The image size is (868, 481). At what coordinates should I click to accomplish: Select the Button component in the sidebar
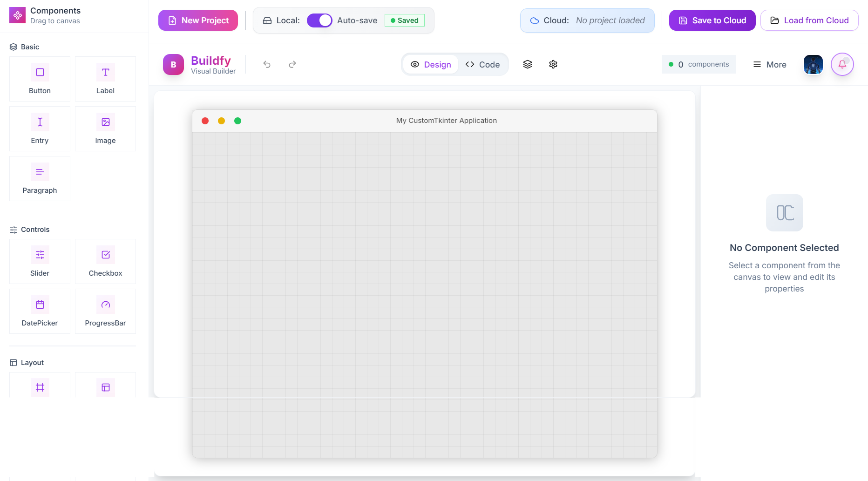[39, 79]
